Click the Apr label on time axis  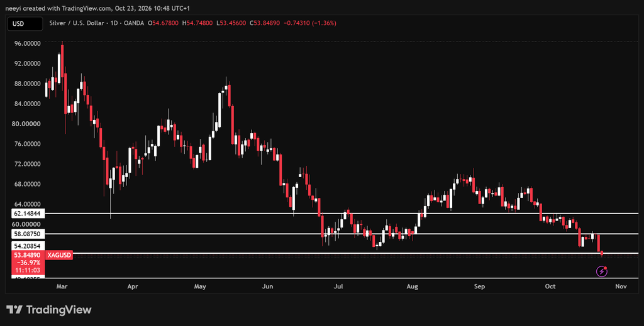pos(132,286)
